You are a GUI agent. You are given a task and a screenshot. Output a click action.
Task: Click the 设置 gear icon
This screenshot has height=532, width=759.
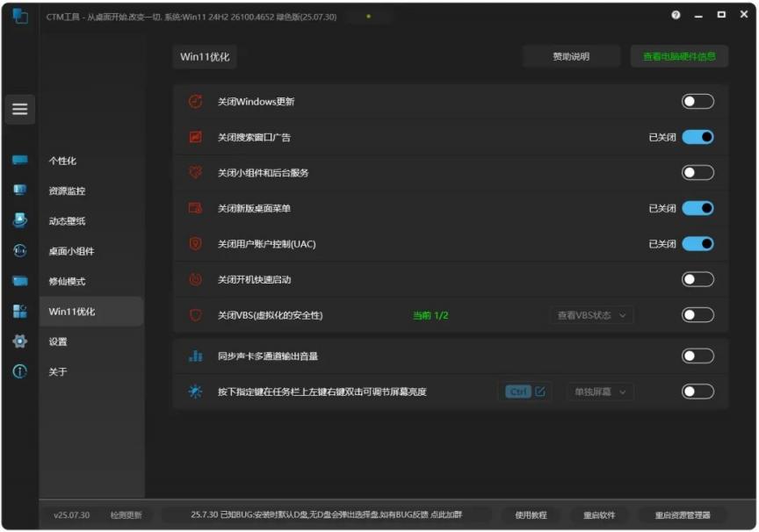pyautogui.click(x=19, y=341)
